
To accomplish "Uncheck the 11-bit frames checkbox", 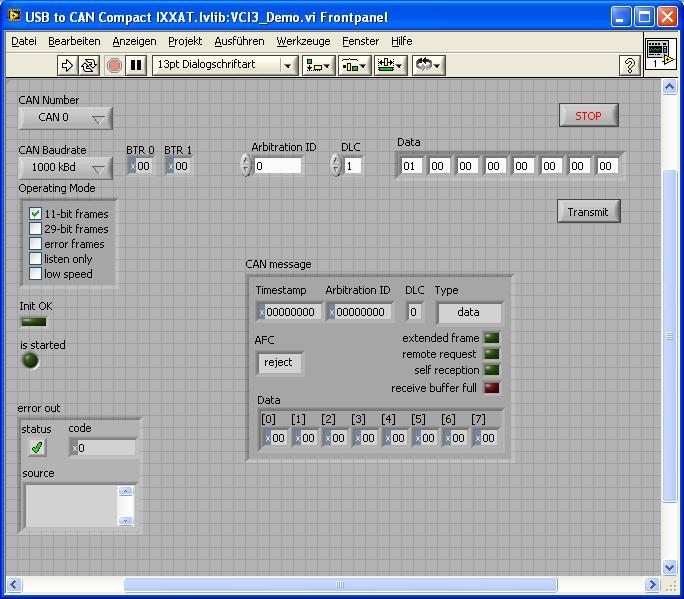I will tap(36, 214).
